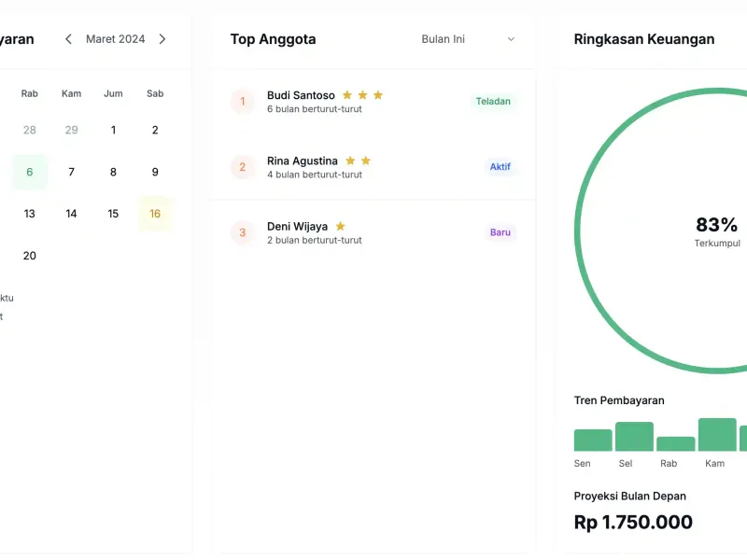The image size is (747, 560).
Task: Pick date 20 in the calendar
Action: click(x=30, y=256)
